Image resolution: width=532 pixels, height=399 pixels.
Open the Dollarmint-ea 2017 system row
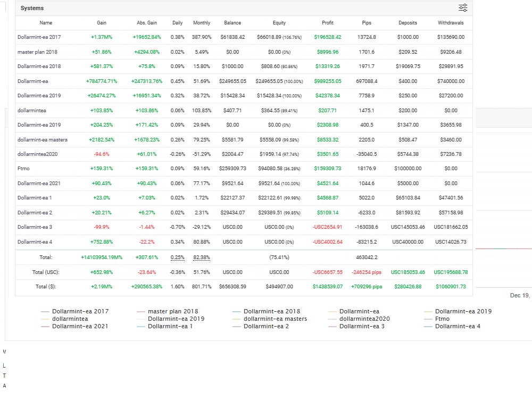[x=244, y=37]
